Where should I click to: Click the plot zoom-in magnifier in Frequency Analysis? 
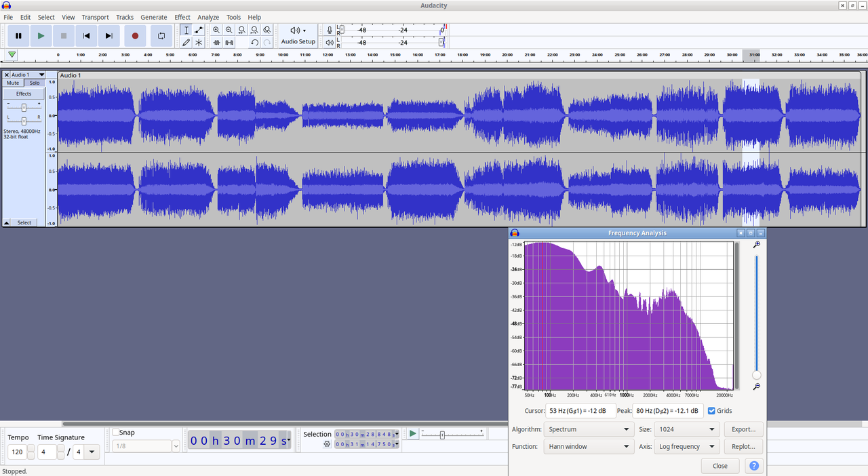point(757,245)
